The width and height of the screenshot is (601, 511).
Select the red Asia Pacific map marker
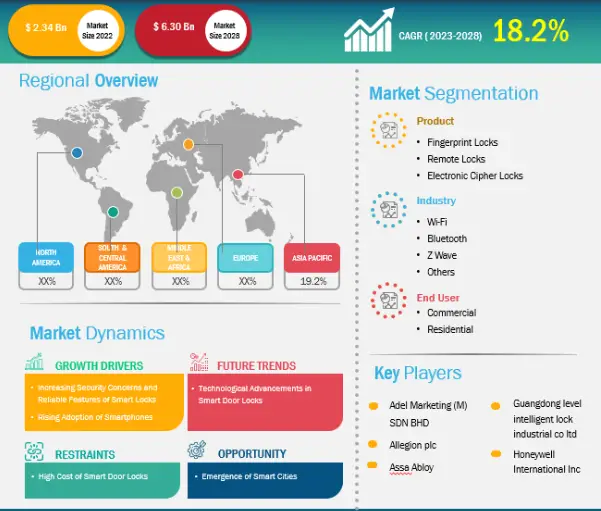tap(238, 175)
